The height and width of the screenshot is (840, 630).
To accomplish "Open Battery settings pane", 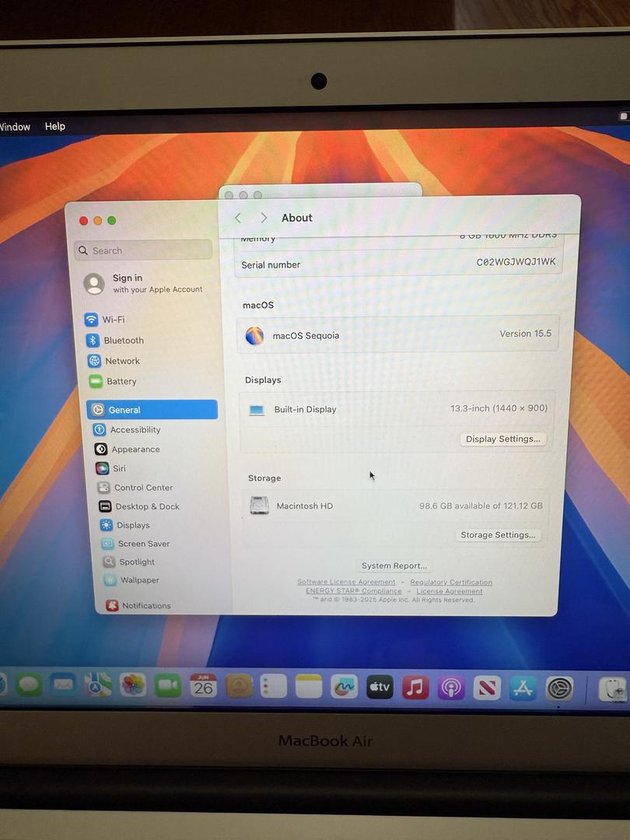I will (121, 381).
